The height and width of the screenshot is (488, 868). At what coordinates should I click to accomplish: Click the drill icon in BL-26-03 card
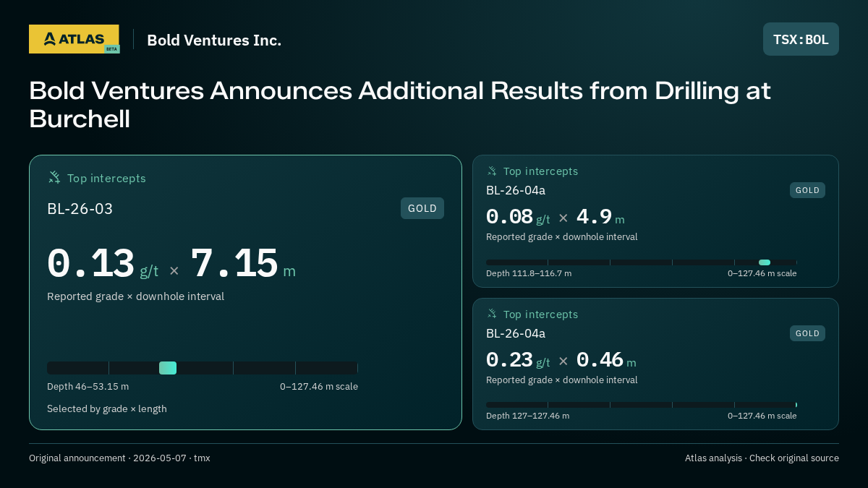54,177
